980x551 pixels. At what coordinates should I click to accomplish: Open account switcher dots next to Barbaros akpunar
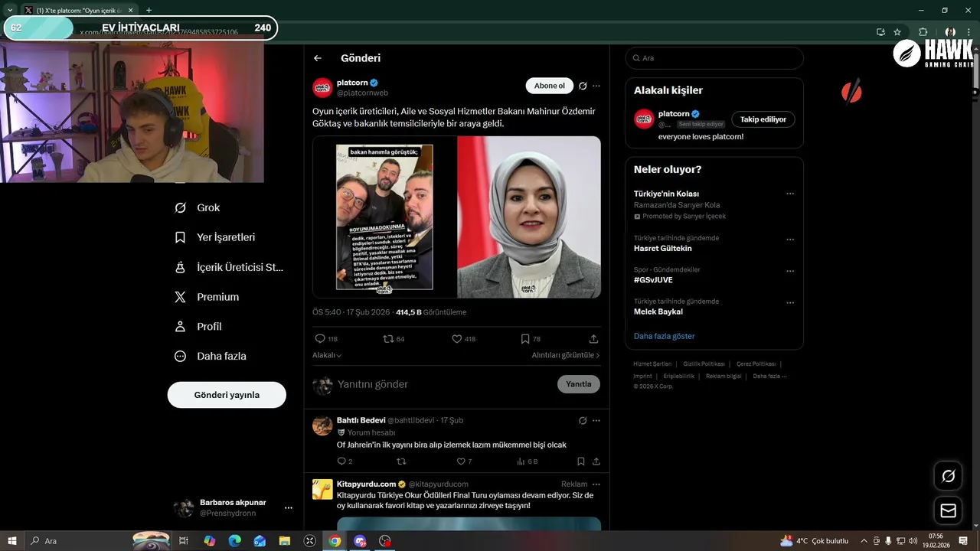(289, 507)
